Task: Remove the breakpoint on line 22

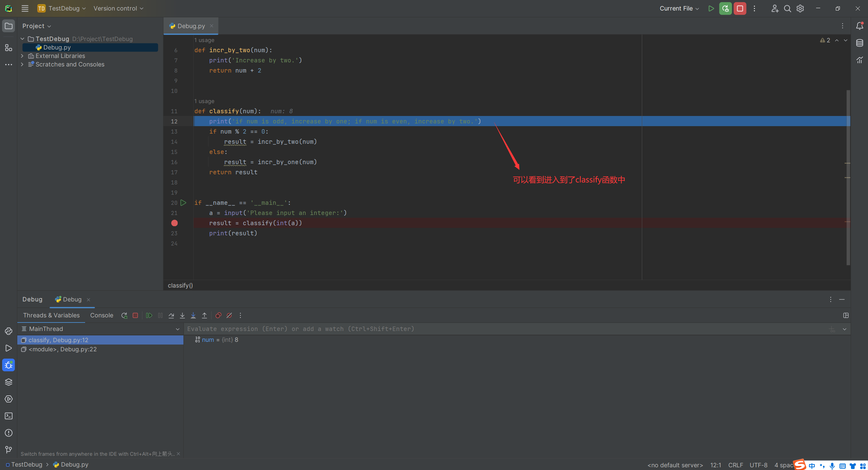Action: click(174, 223)
